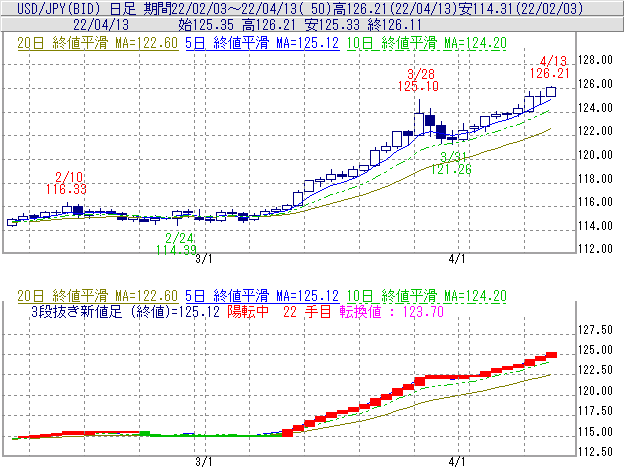Click the 2/24 114.39 low annotation
This screenshot has height=475, width=624.
click(176, 244)
